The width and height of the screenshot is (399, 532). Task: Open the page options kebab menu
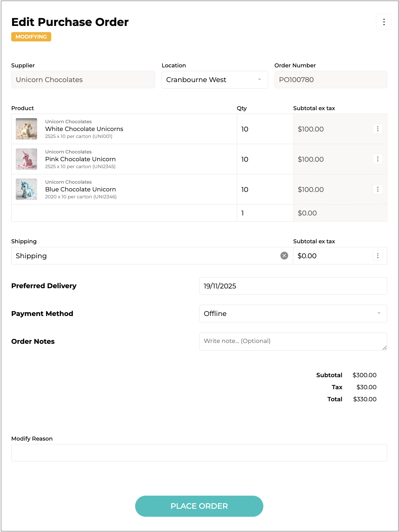(x=384, y=22)
